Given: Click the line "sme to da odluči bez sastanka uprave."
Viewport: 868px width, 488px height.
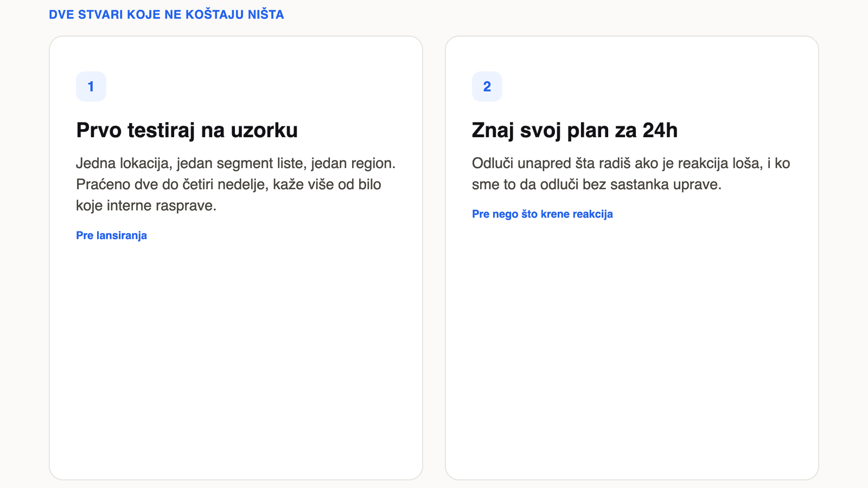Looking at the screenshot, I should click(597, 184).
